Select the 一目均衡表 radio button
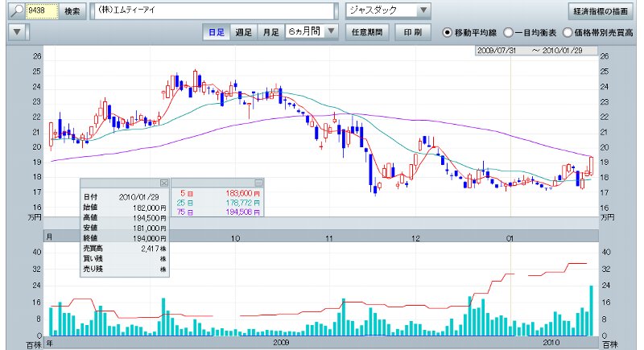Image resolution: width=644 pixels, height=350 pixels. [508, 33]
